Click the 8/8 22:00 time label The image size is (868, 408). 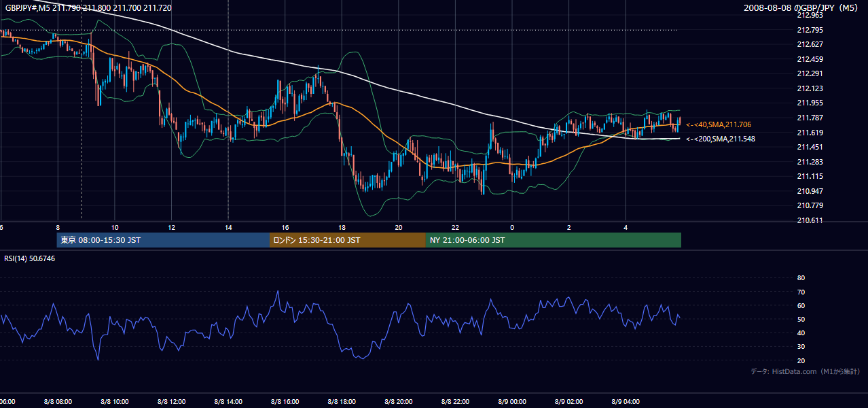(455, 402)
